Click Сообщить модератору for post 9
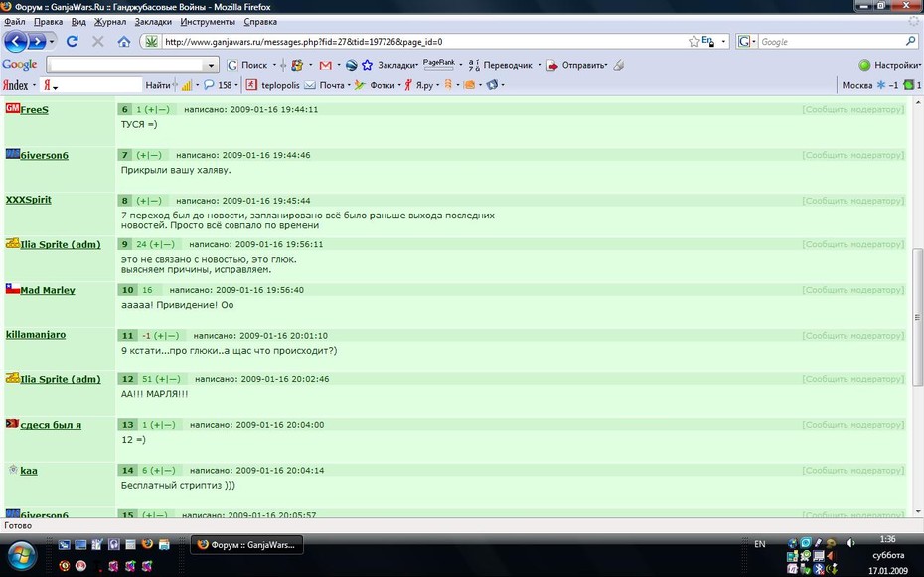Image resolution: width=924 pixels, height=577 pixels. (x=852, y=244)
